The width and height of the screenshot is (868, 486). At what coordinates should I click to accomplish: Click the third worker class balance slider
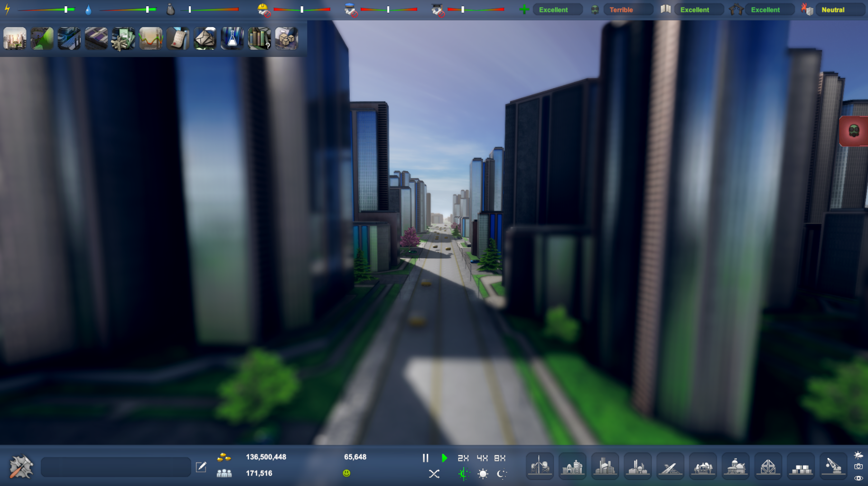pos(476,9)
